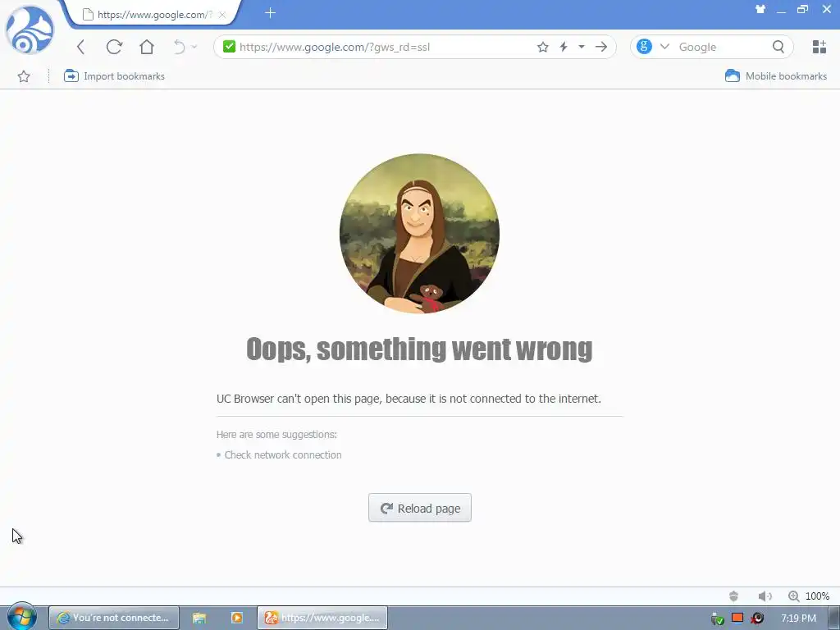Screen dimensions: 840x630
Task: Click the orange tray icon
Action: click(737, 618)
